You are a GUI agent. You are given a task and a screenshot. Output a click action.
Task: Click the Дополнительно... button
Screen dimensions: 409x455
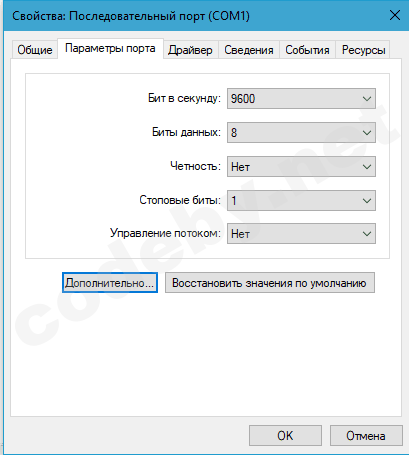[x=110, y=283]
